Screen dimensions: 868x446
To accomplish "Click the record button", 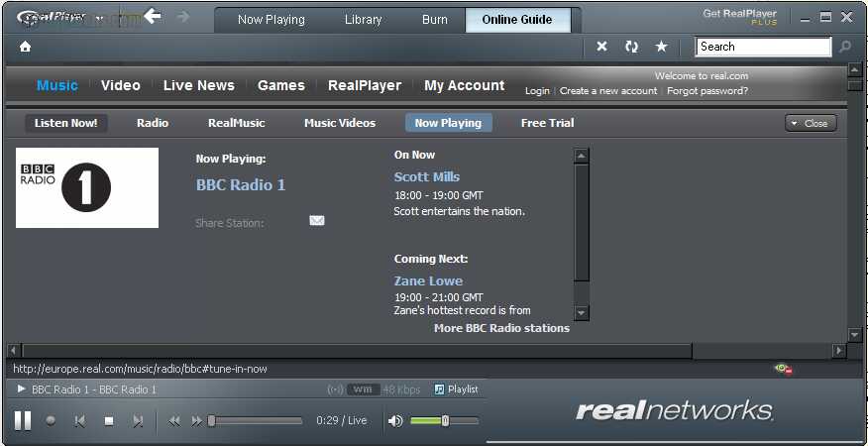I will [51, 421].
